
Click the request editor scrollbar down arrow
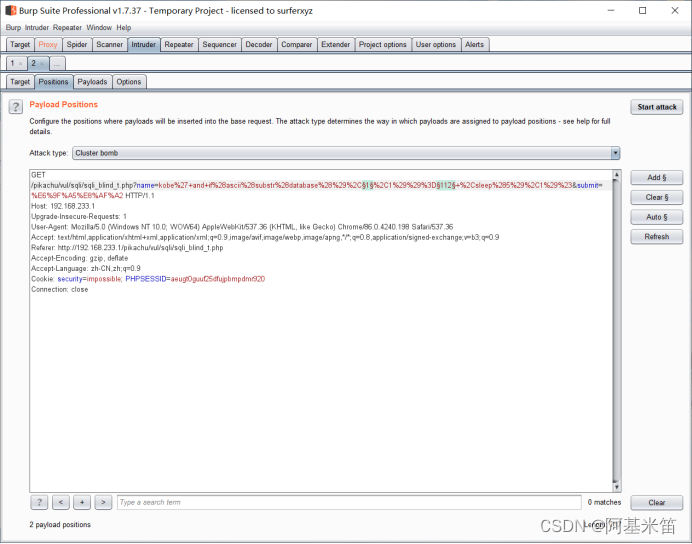[x=617, y=487]
